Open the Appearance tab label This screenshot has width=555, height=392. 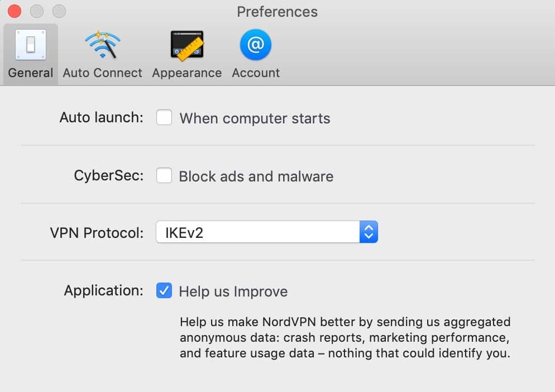point(186,73)
